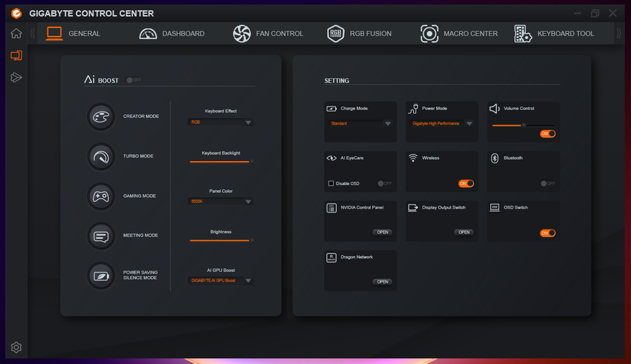Switch to the Dashboard tab
This screenshot has height=364, width=631.
click(183, 34)
